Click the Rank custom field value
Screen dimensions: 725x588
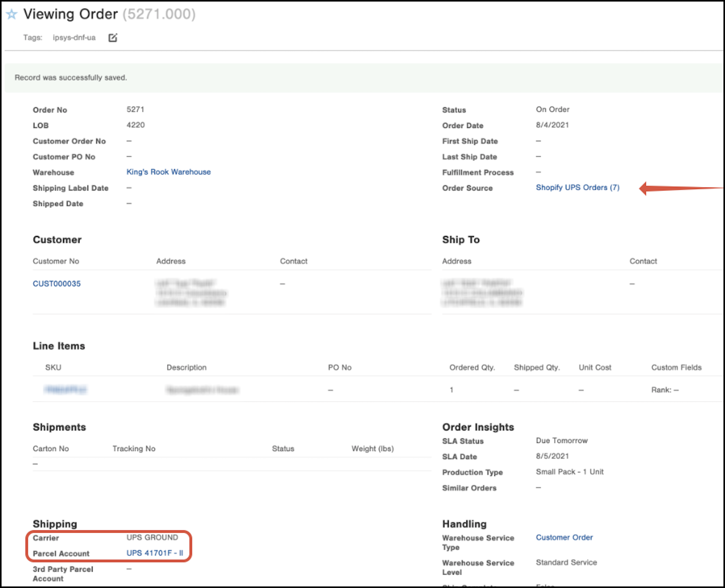[x=665, y=390]
